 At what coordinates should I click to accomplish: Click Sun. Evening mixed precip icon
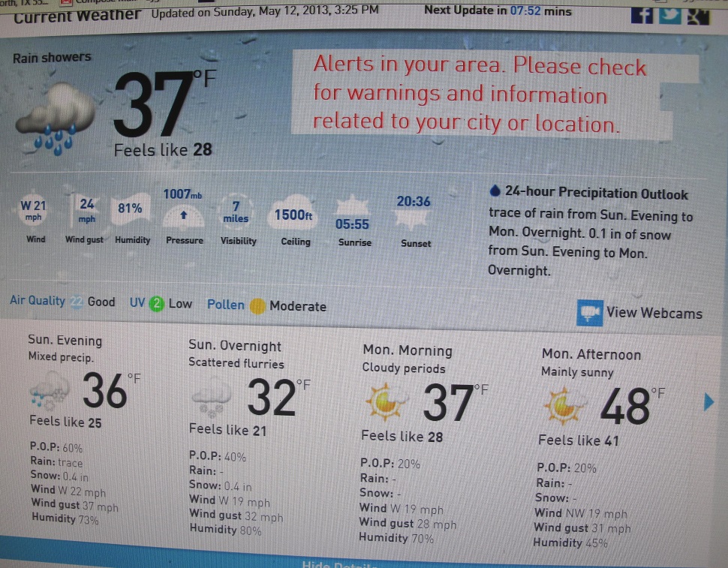[50, 390]
